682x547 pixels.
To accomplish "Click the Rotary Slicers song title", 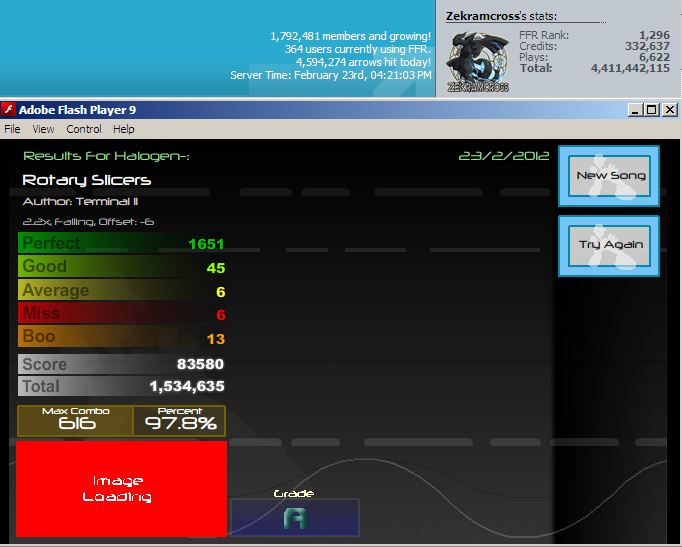I will pos(87,180).
